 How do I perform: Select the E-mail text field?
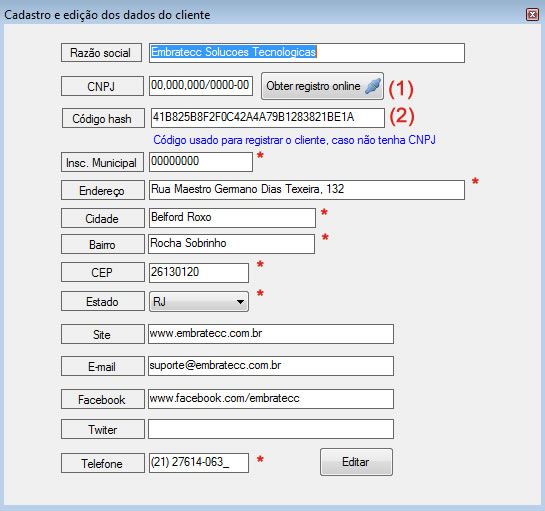[271, 366]
